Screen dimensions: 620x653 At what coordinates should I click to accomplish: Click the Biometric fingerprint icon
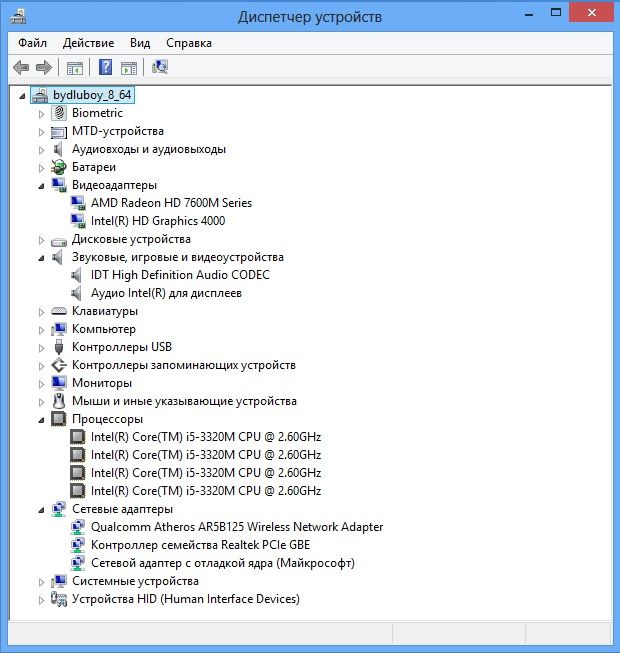click(59, 113)
